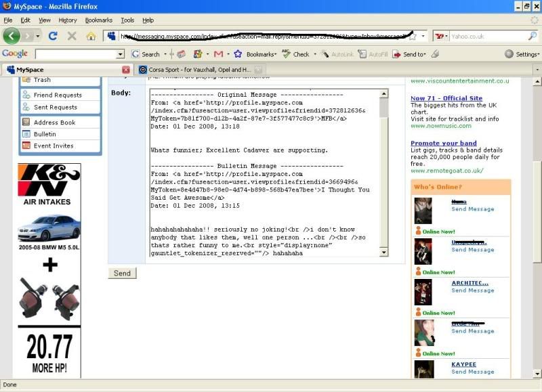Open the Bookmarks menu
Viewport: 542px width, 392px height.
(x=99, y=20)
